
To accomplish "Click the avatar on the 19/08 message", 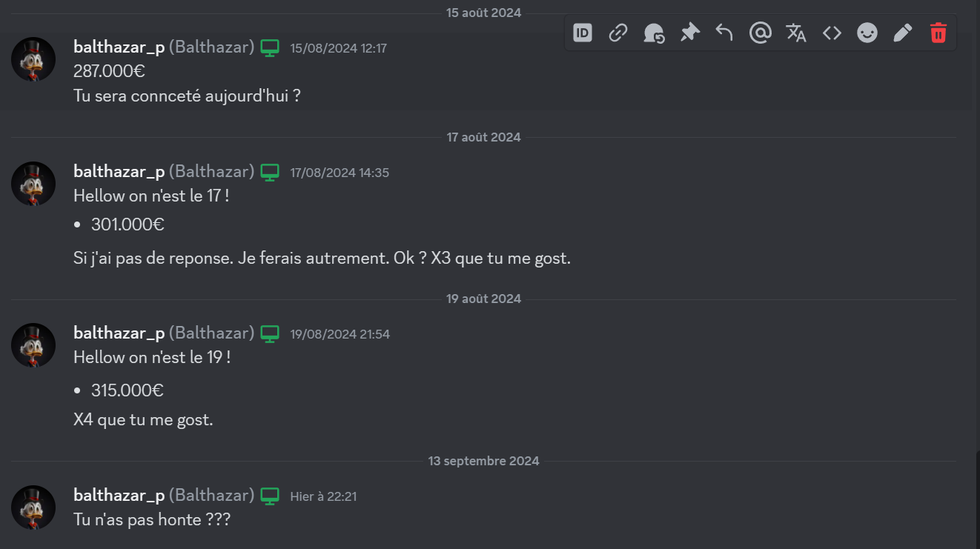I will (33, 345).
